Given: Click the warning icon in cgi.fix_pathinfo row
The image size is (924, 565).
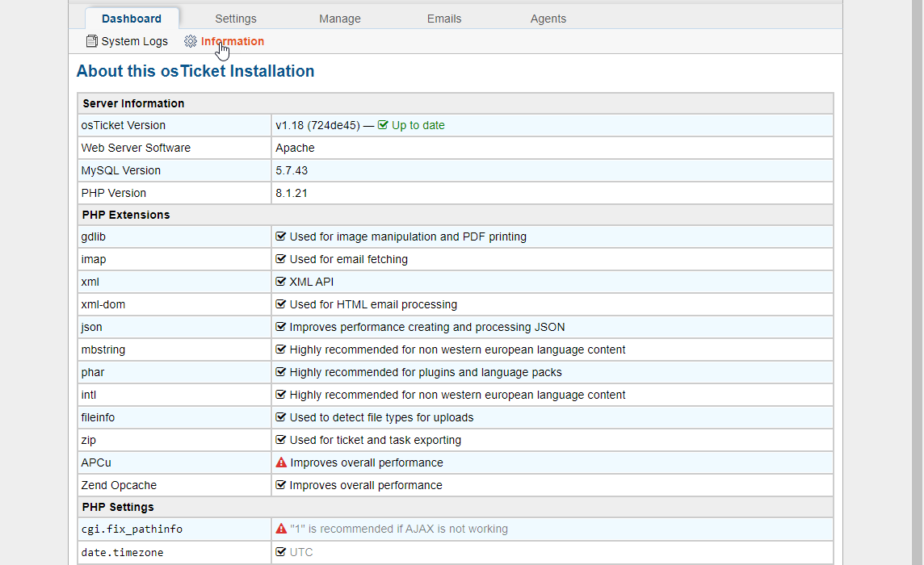Looking at the screenshot, I should 281,529.
